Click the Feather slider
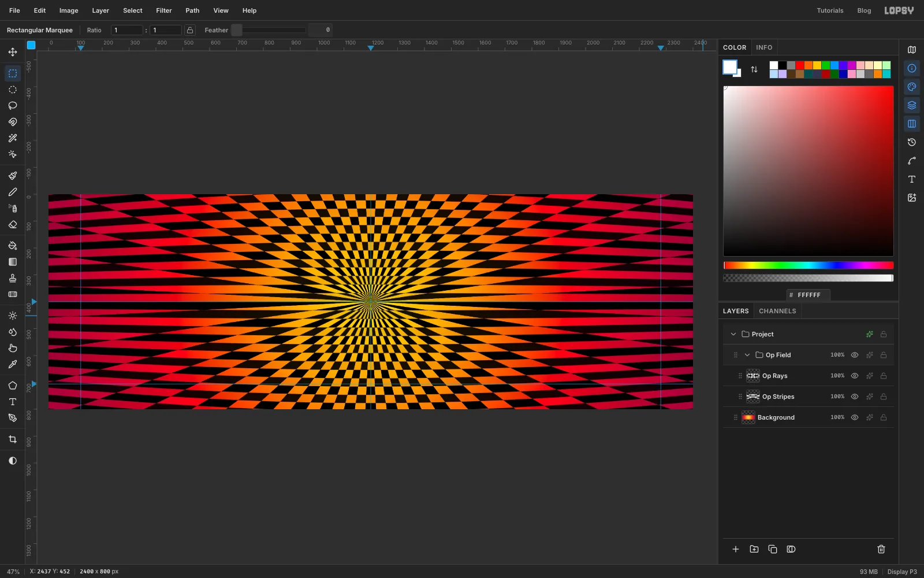Viewport: 924px width, 578px height. tap(269, 30)
